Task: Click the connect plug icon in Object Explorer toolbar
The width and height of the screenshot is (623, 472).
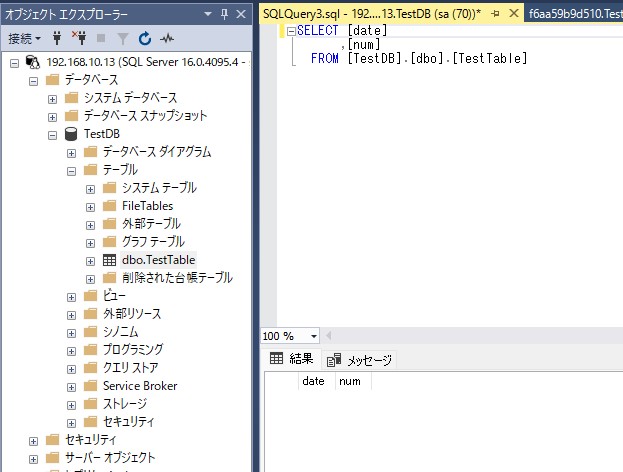Action: (57, 39)
